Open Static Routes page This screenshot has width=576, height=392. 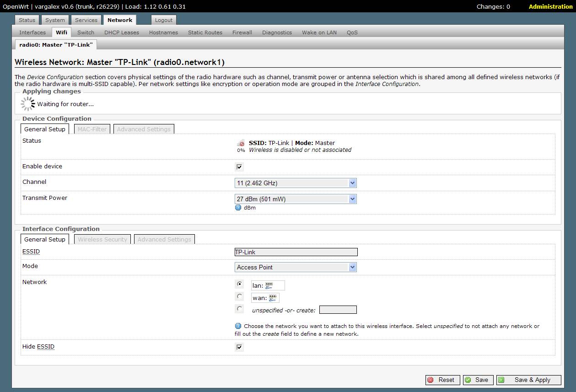click(205, 32)
